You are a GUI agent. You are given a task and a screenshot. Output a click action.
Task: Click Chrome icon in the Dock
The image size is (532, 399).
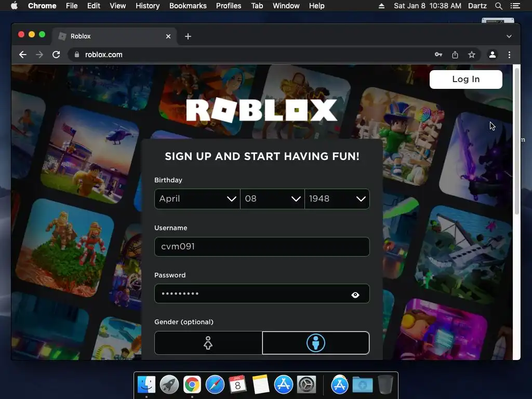pyautogui.click(x=192, y=385)
